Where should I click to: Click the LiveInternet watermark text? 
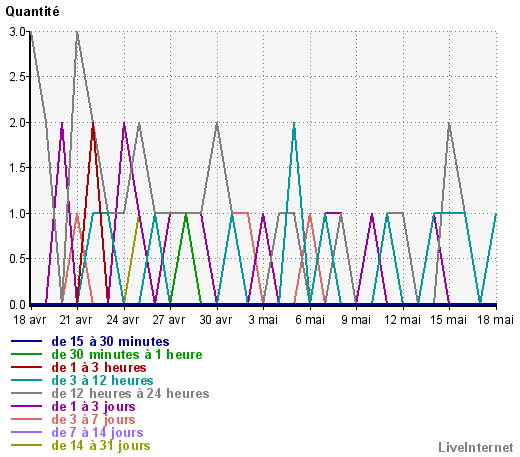click(x=476, y=447)
